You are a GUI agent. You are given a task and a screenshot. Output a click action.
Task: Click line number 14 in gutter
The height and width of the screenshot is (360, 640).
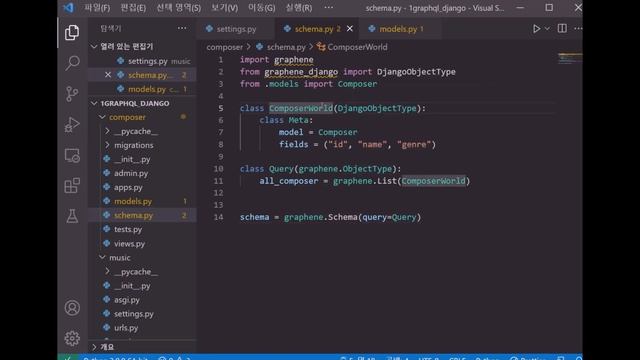[218, 217]
